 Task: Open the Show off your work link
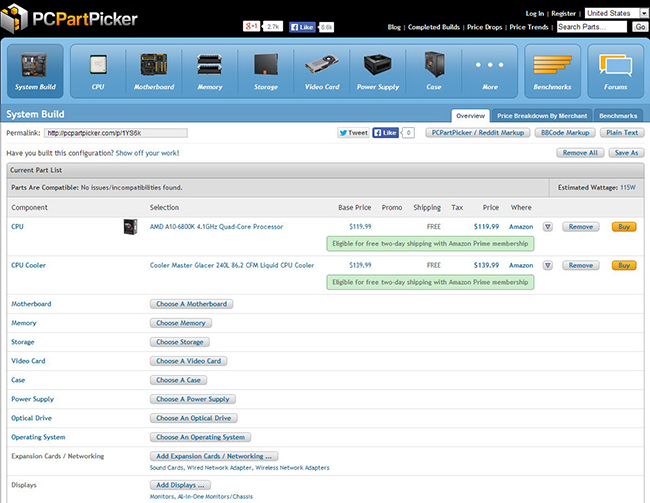click(147, 153)
